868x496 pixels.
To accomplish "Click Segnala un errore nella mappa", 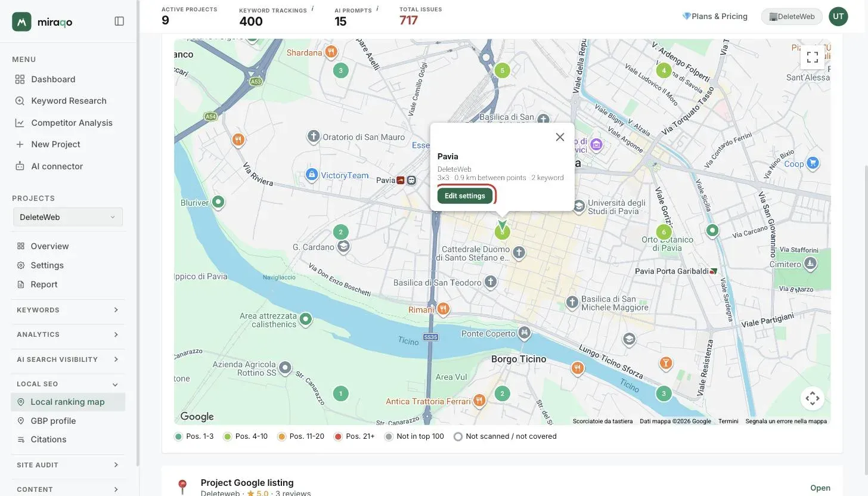I will coord(786,421).
